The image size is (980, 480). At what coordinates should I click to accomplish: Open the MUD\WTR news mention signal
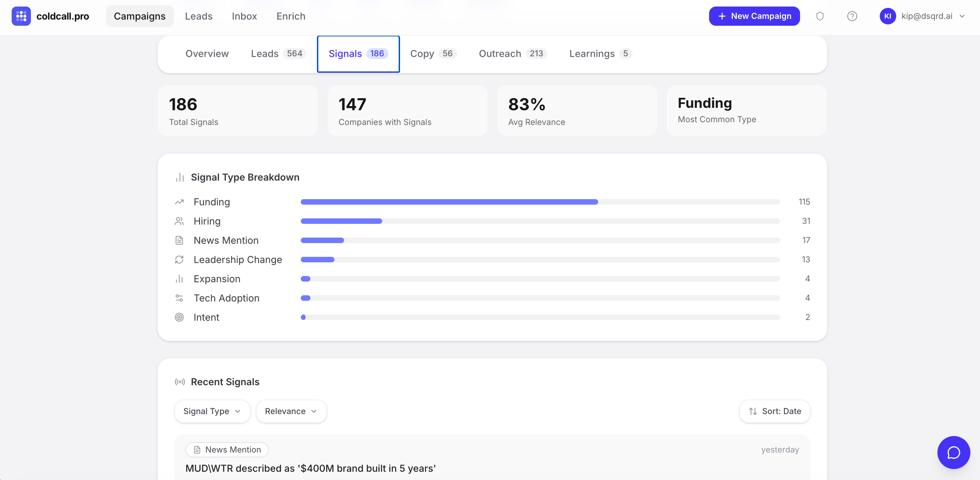pos(310,468)
